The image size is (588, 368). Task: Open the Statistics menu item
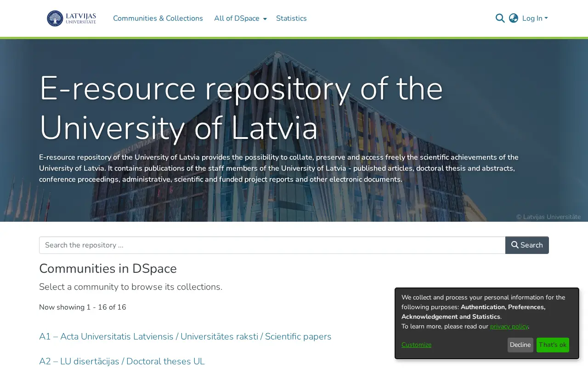[x=291, y=18]
